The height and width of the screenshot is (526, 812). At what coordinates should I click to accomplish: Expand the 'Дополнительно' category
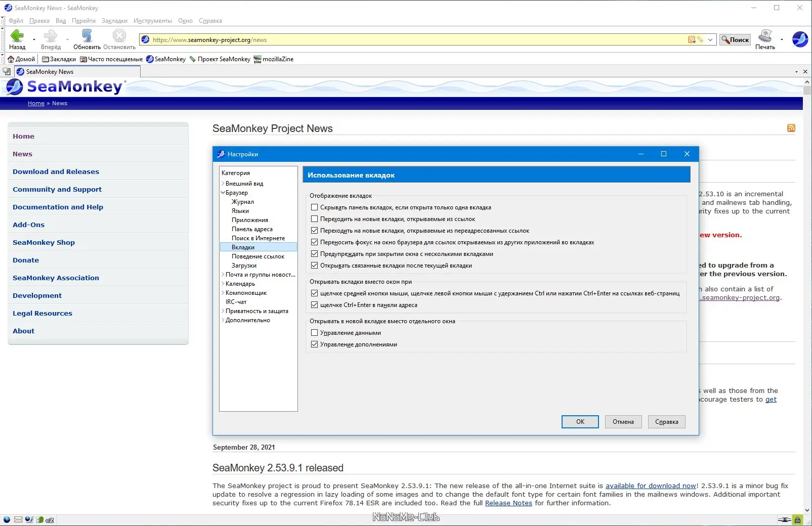tap(223, 320)
